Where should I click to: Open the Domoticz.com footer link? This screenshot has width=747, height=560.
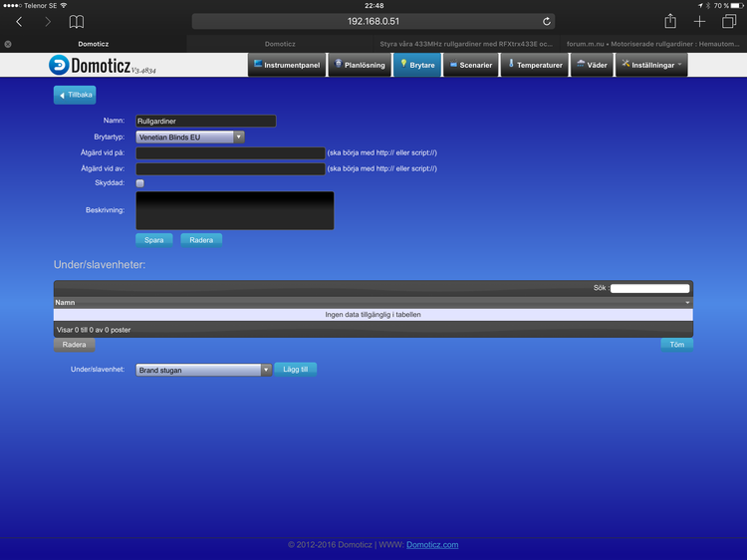pyautogui.click(x=432, y=545)
